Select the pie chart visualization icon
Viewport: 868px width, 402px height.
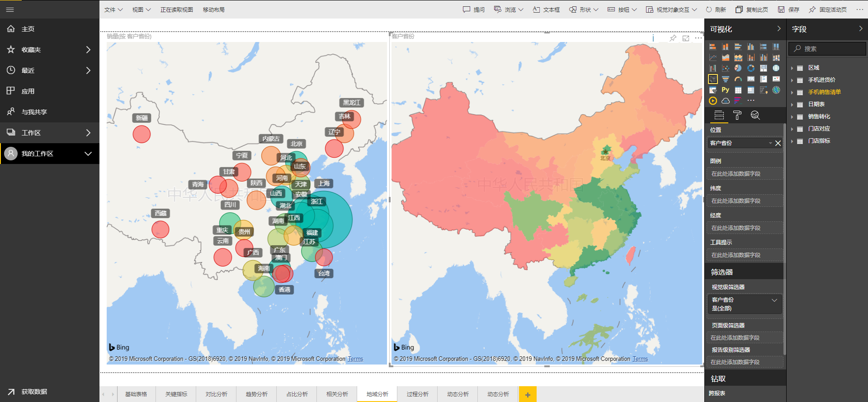click(738, 68)
